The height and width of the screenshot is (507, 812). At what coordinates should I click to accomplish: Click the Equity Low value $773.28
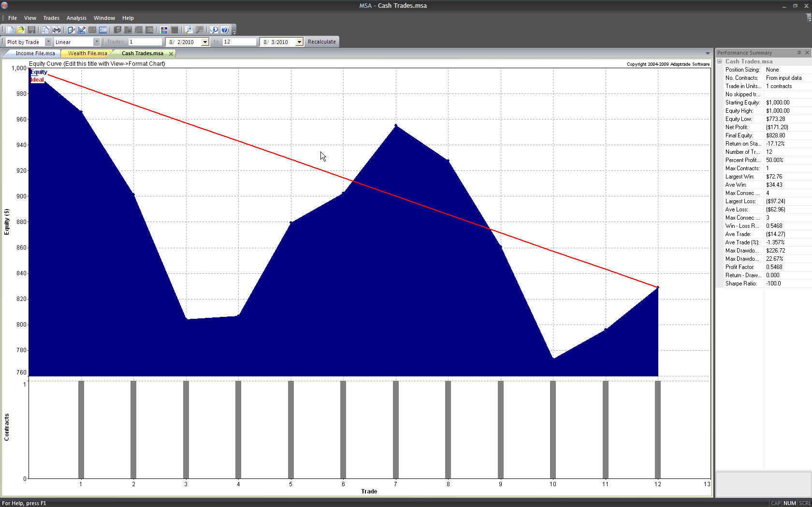pos(776,119)
